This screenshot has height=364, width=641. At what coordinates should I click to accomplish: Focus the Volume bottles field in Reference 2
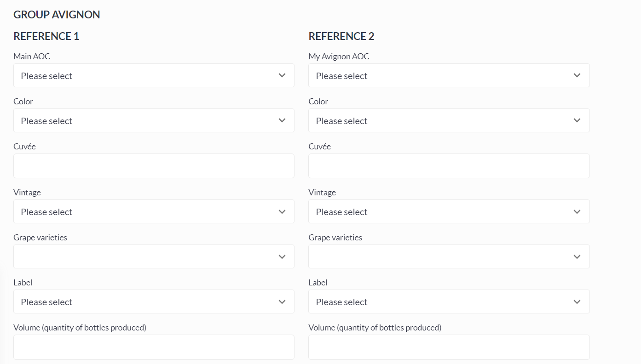tap(449, 347)
